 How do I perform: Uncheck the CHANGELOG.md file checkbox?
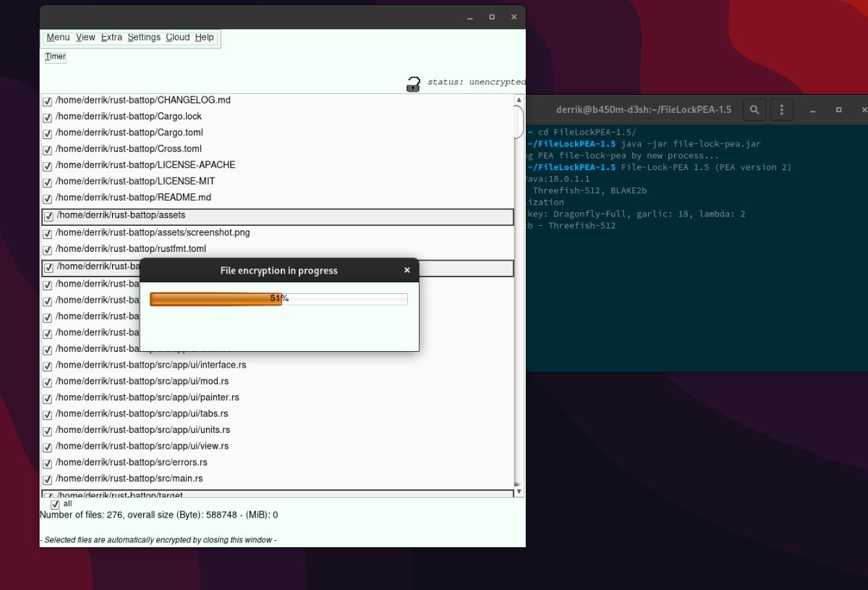point(48,101)
